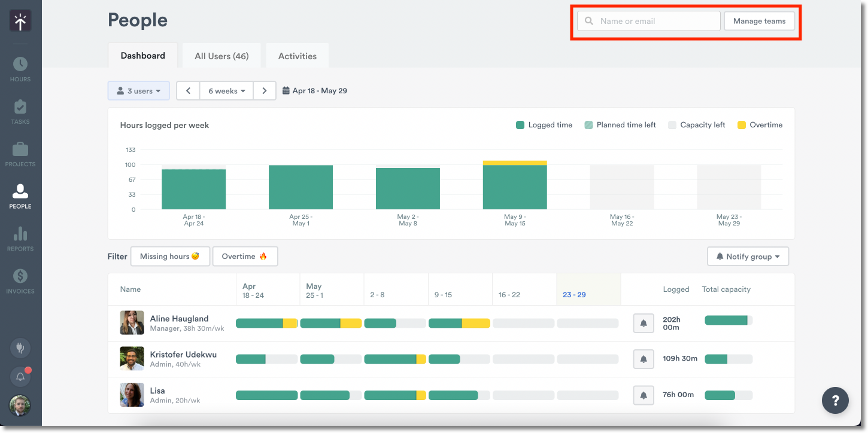Open the 6 weeks range dropdown

point(226,91)
